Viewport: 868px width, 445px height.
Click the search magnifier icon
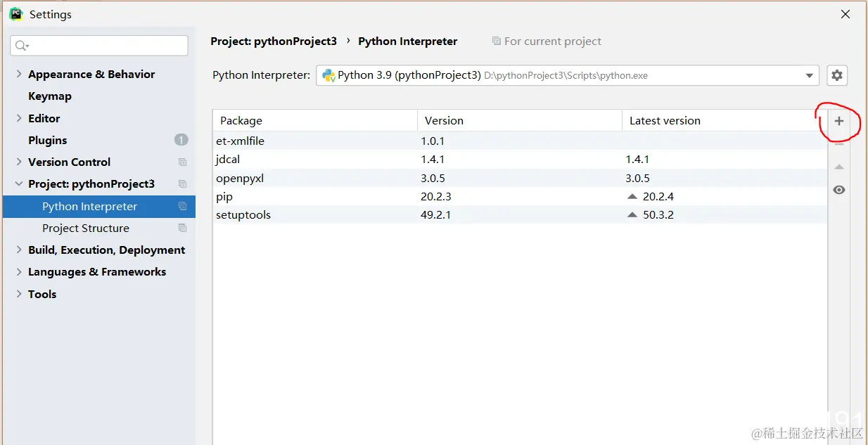coord(20,46)
